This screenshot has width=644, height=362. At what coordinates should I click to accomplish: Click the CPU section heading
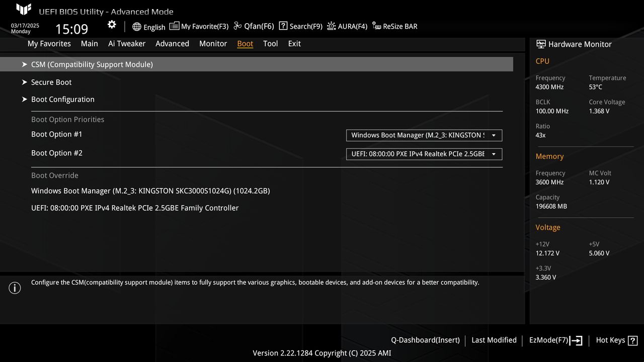pyautogui.click(x=542, y=61)
